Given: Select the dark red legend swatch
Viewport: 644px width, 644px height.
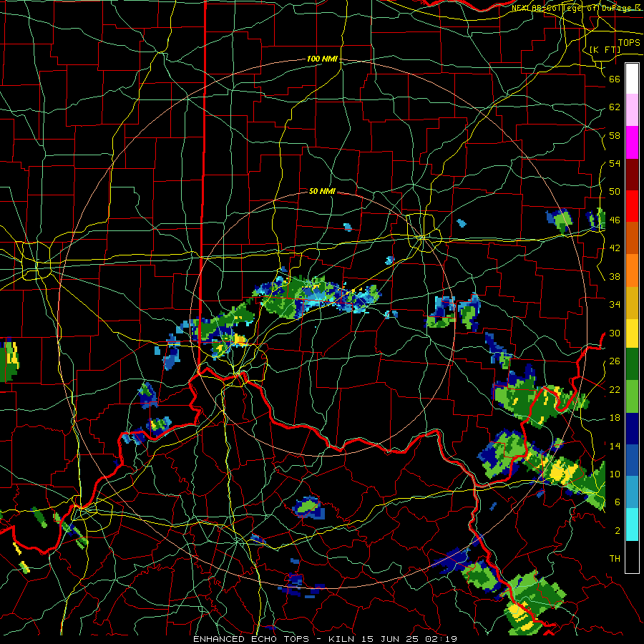Looking at the screenshot, I should 632,175.
